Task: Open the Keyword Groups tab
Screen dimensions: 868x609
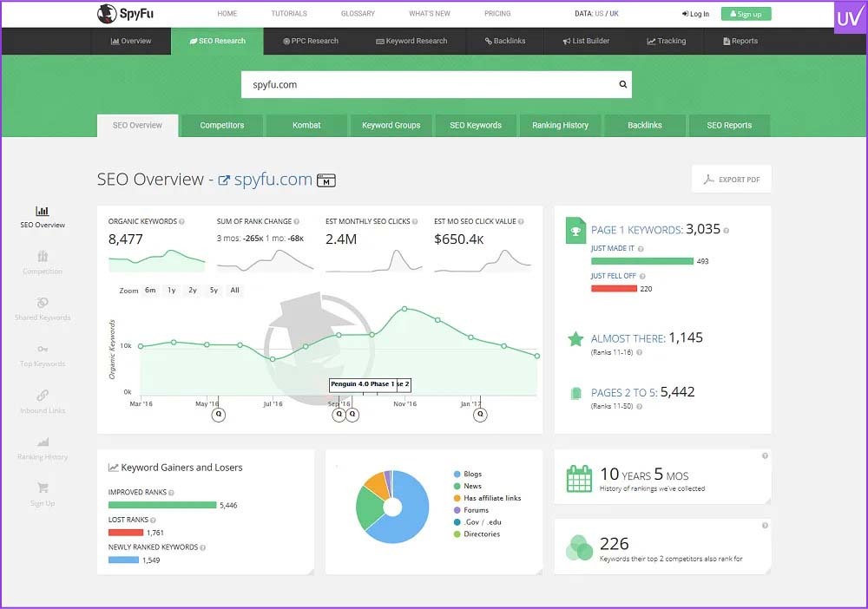Action: tap(391, 126)
